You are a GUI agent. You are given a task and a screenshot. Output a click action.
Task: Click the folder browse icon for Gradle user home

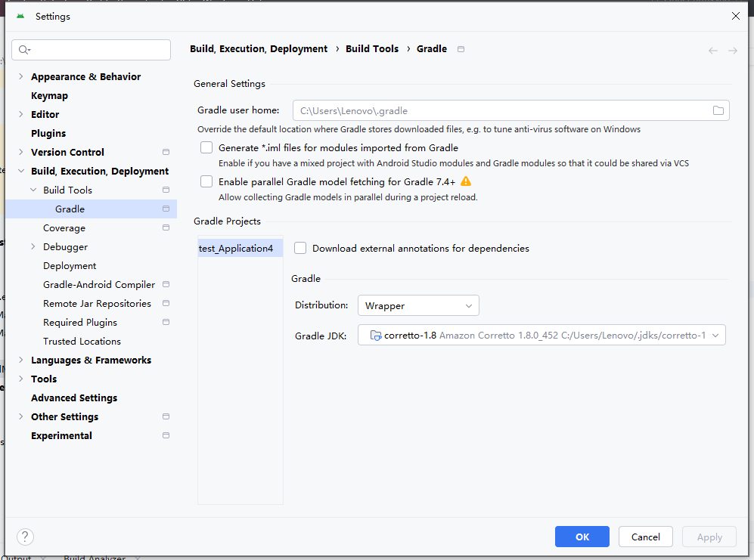pyautogui.click(x=718, y=110)
